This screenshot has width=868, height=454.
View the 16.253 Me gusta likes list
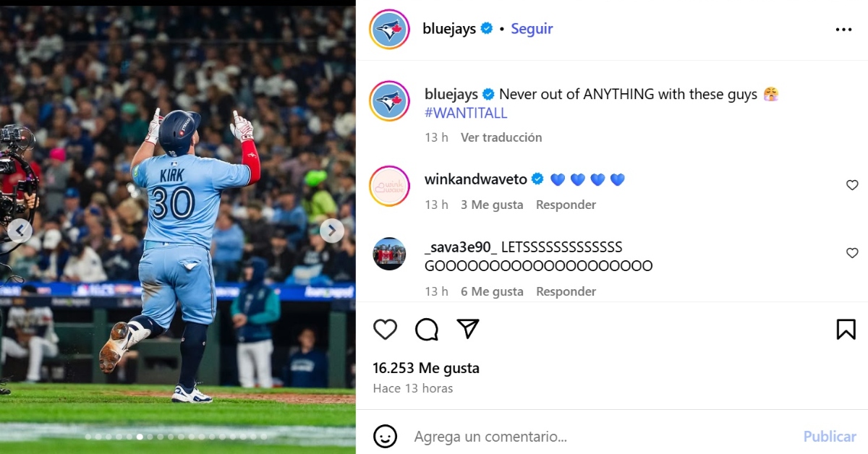(426, 368)
